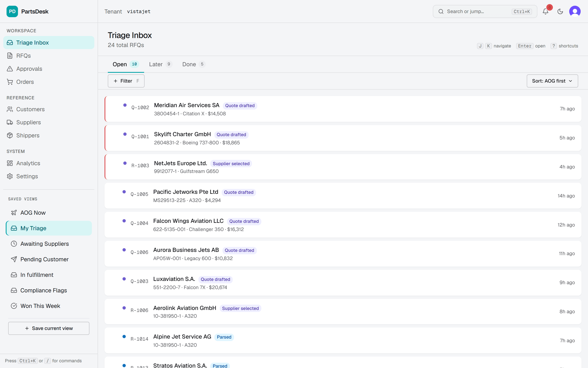Click Quote drafted badge on Luxaviation

coord(215,279)
